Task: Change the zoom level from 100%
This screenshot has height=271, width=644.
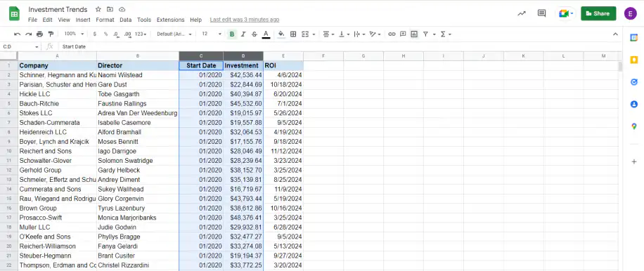Action: coord(74,34)
